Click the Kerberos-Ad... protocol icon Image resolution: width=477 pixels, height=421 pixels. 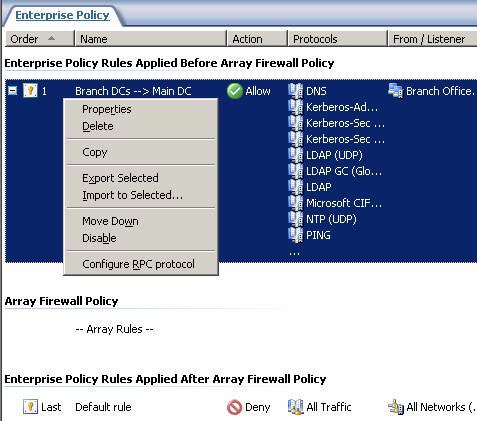tap(295, 107)
